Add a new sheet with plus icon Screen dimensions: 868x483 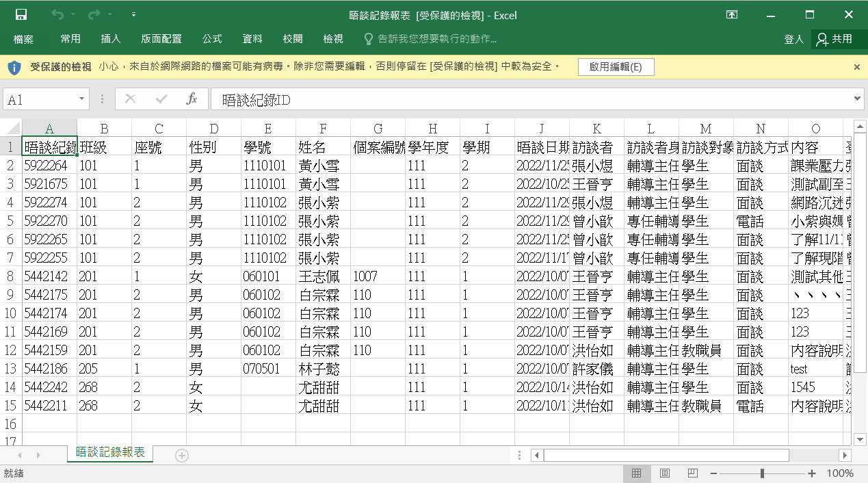pyautogui.click(x=181, y=455)
